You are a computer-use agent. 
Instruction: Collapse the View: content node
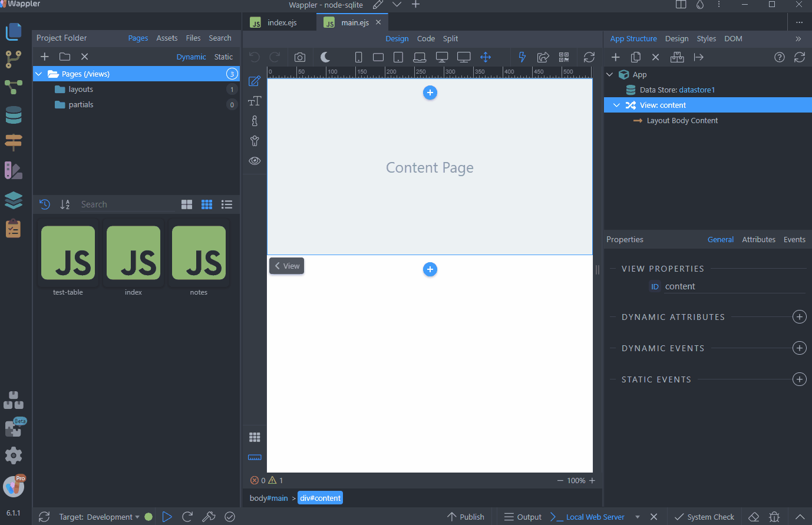click(616, 105)
